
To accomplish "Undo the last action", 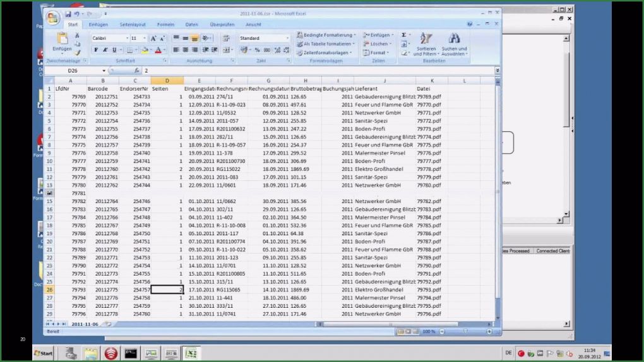I will coord(77,14).
